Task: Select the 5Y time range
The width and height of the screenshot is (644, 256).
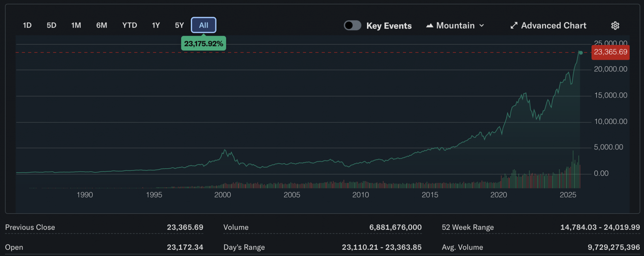Action: tap(179, 25)
